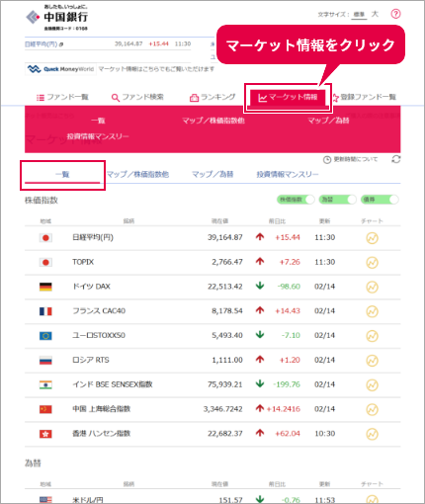Image resolution: width=425 pixels, height=504 pixels.
Task: Open the chart icon for ドイツ DAX
Action: pos(372,287)
